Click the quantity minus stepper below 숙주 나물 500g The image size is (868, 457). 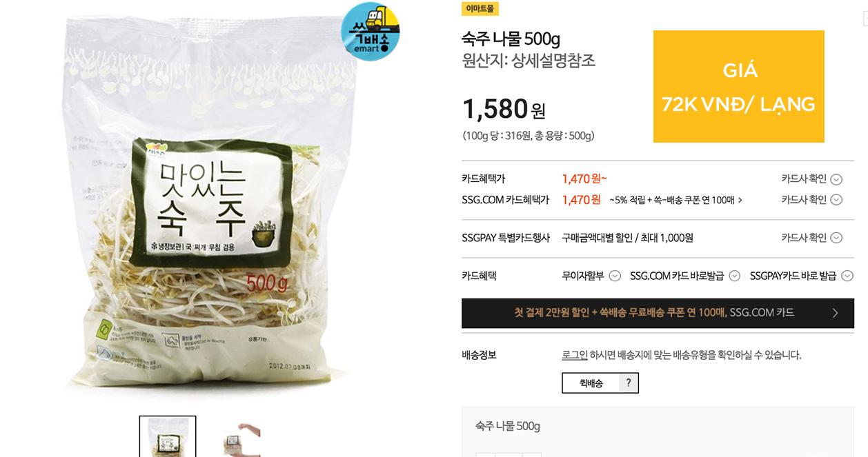(x=486, y=455)
